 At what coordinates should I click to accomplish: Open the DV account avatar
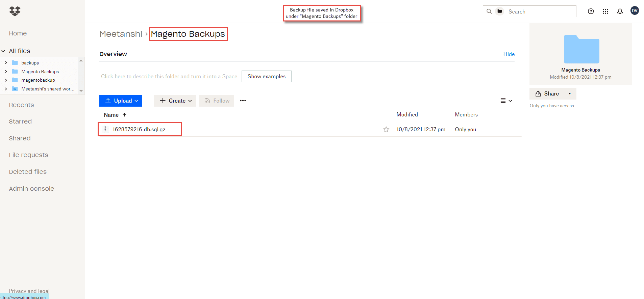(635, 11)
